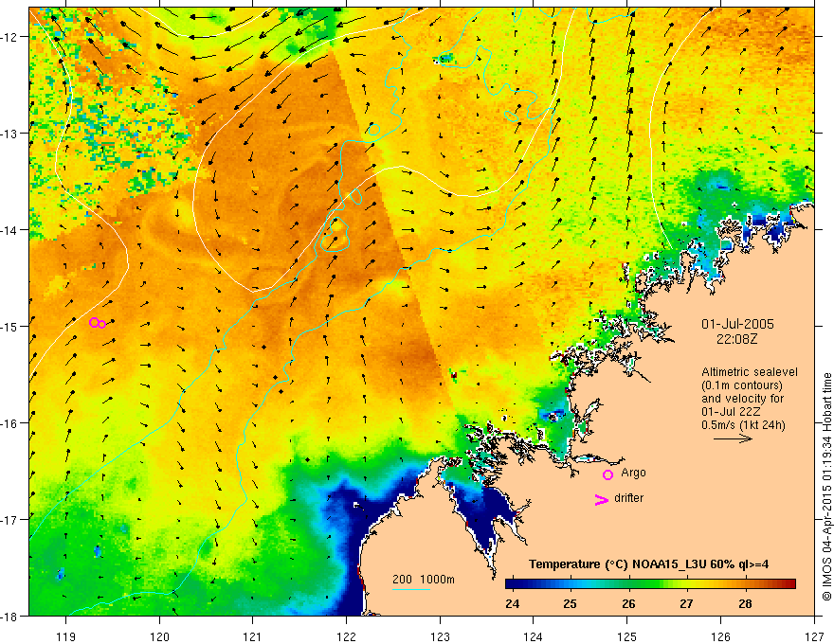The width and height of the screenshot is (834, 644).
Task: Click the '01-Jul-2005' date label
Action: click(x=737, y=324)
